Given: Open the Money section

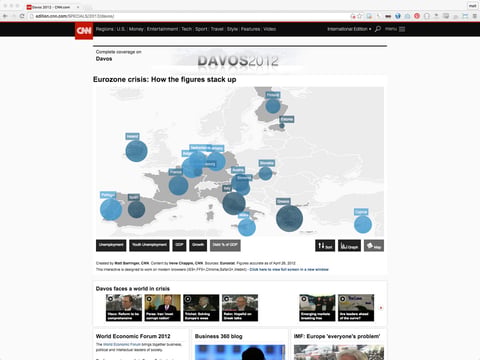Looking at the screenshot, I should click(x=136, y=29).
